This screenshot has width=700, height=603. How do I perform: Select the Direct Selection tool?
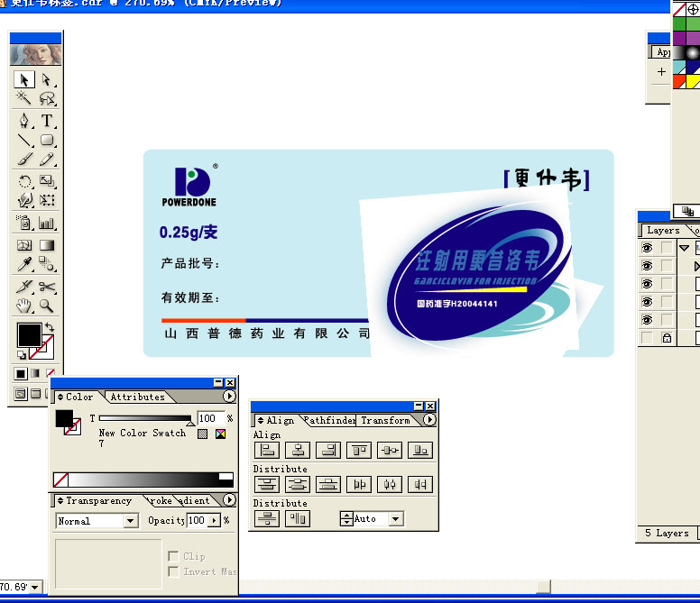(x=46, y=80)
